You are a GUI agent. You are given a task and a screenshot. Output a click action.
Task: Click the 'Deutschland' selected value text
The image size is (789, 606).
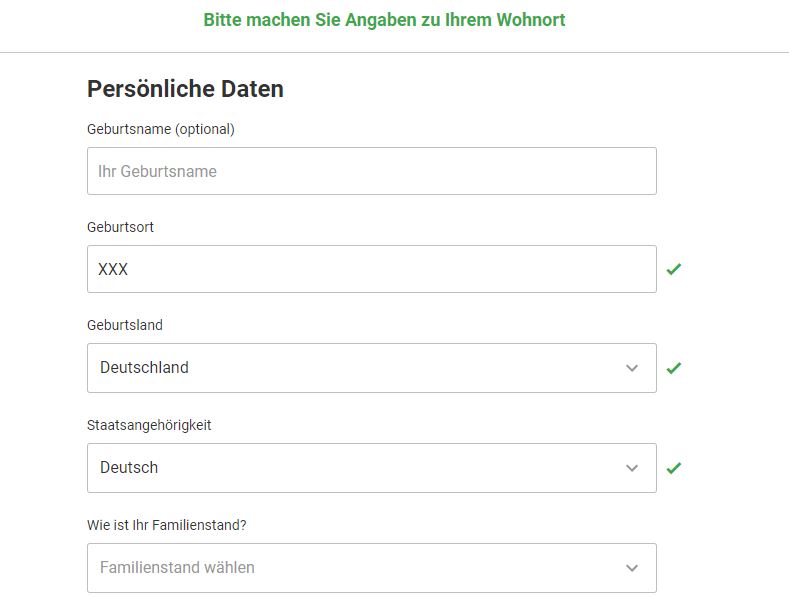pyautogui.click(x=144, y=367)
